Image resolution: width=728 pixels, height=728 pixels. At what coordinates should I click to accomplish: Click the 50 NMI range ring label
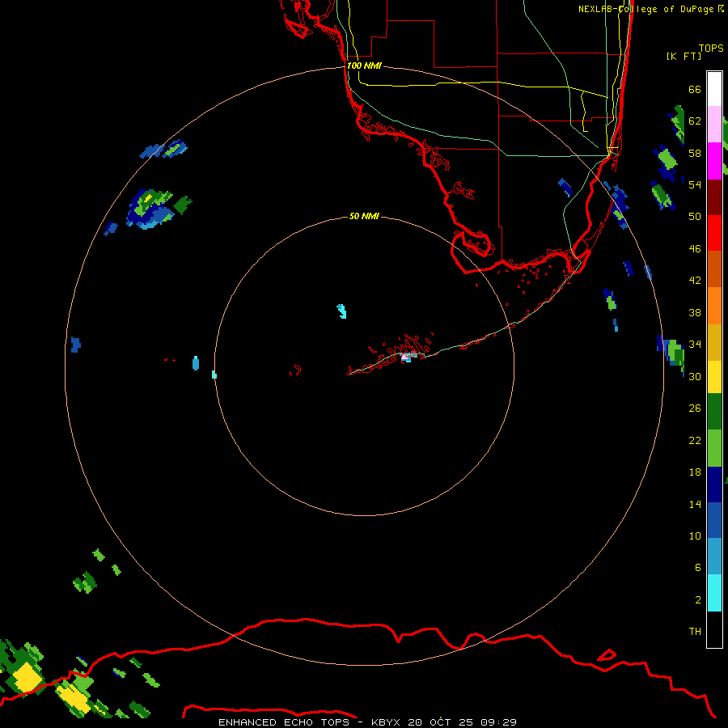tap(364, 216)
